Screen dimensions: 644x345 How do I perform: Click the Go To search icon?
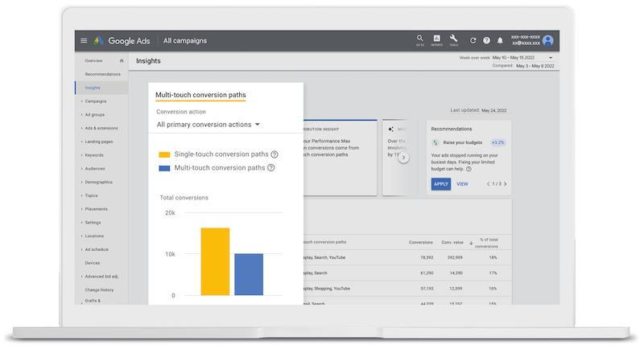tap(420, 39)
